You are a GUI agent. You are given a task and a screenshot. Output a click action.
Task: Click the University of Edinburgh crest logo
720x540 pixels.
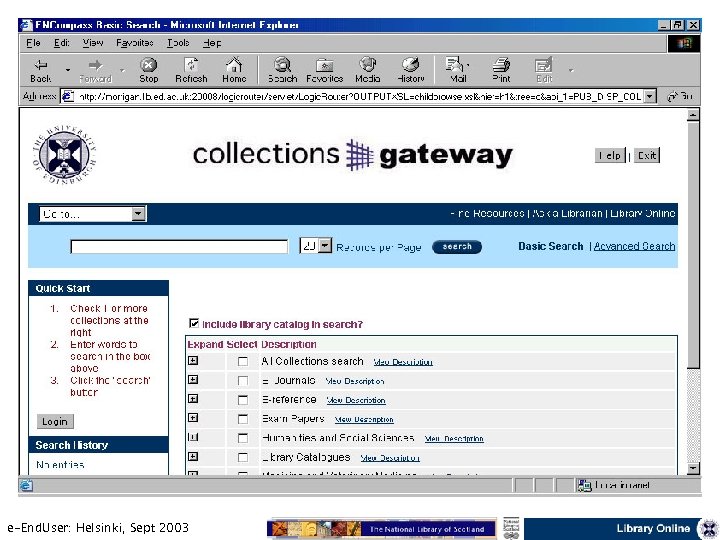coord(65,155)
